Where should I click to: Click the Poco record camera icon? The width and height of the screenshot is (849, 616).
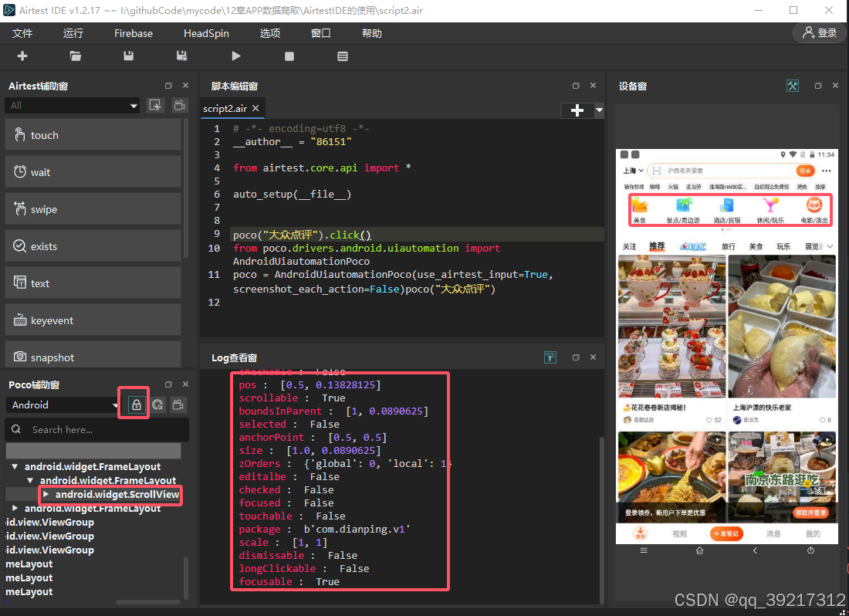click(x=178, y=404)
